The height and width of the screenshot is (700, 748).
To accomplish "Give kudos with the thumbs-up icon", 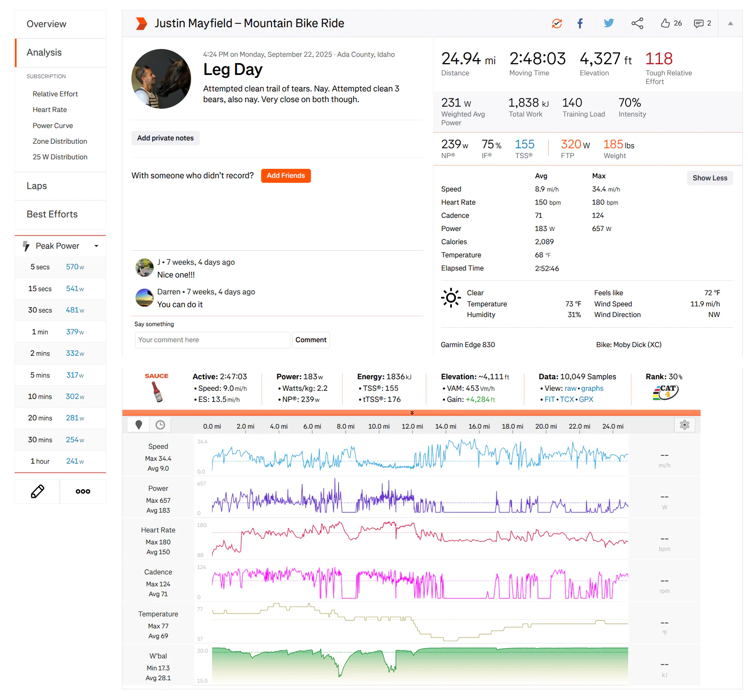I will point(665,23).
